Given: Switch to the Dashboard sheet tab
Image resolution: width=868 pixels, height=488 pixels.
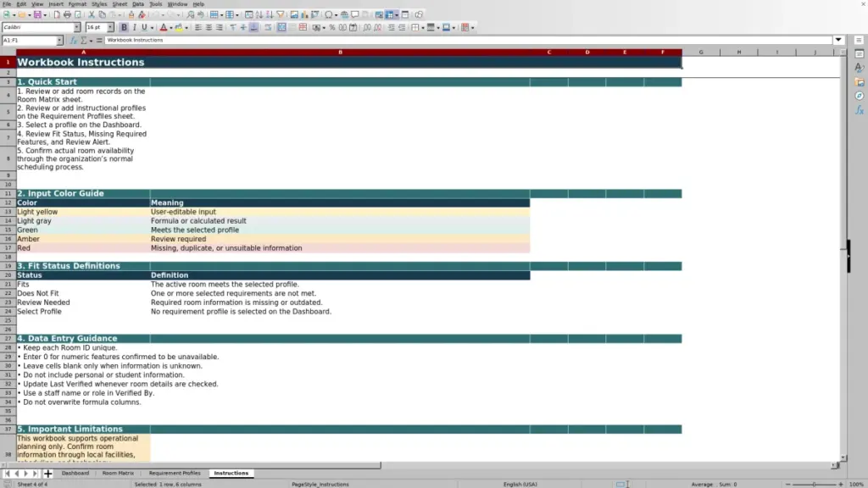Looking at the screenshot, I should [x=75, y=473].
